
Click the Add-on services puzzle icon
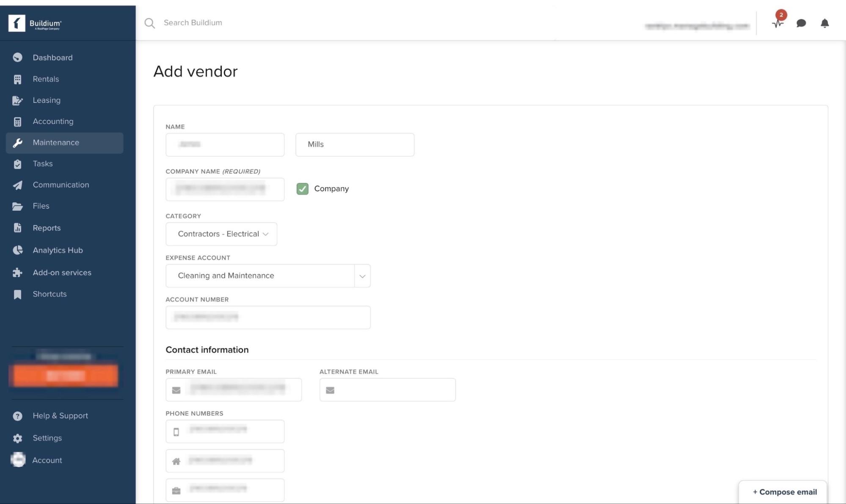click(x=17, y=273)
